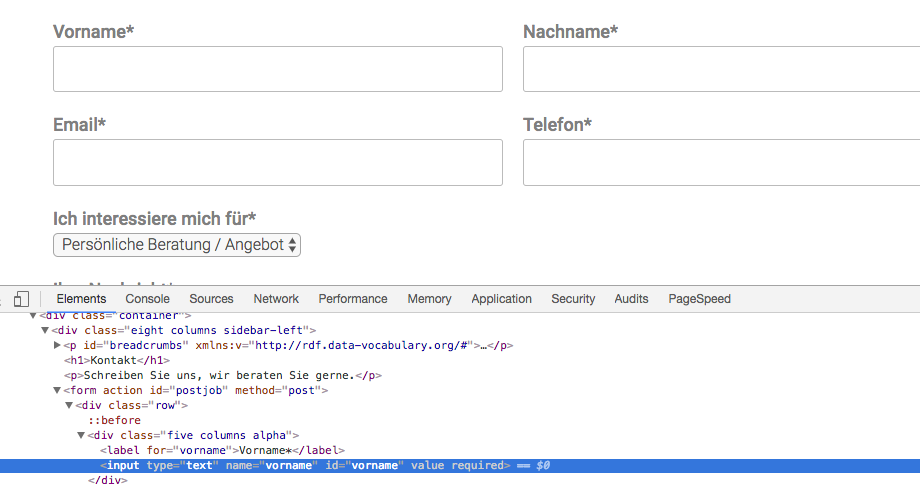Select the label for vorname line
920x484 pixels.
point(222,451)
